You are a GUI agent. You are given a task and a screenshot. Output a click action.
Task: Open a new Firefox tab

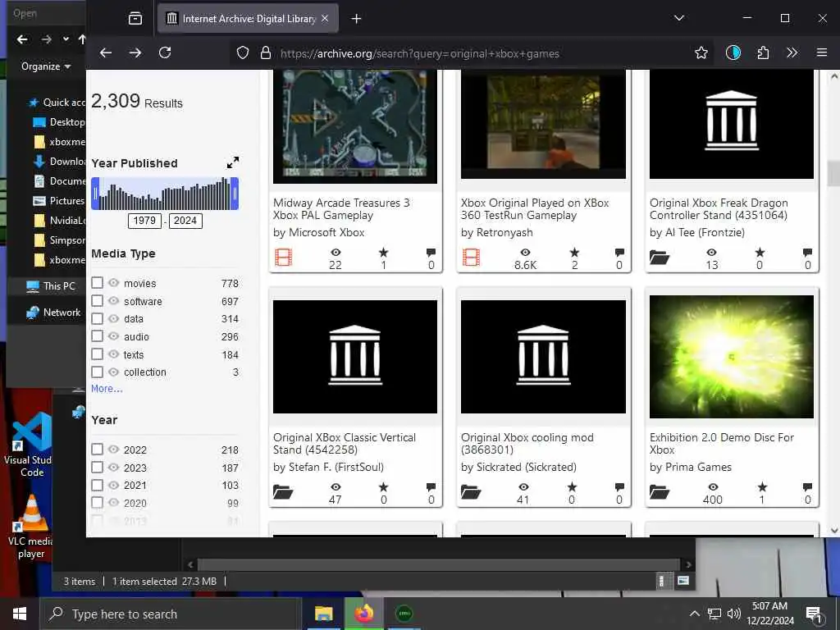[x=356, y=19]
